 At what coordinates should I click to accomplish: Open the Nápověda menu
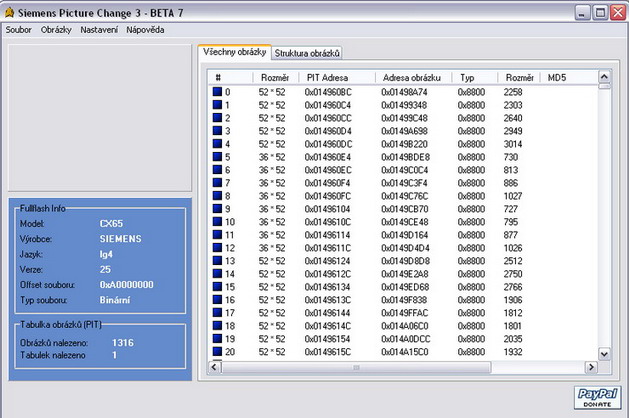(x=145, y=30)
